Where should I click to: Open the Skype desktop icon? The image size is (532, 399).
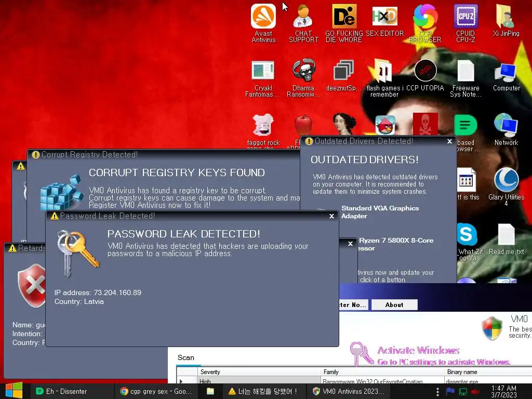coord(467,234)
